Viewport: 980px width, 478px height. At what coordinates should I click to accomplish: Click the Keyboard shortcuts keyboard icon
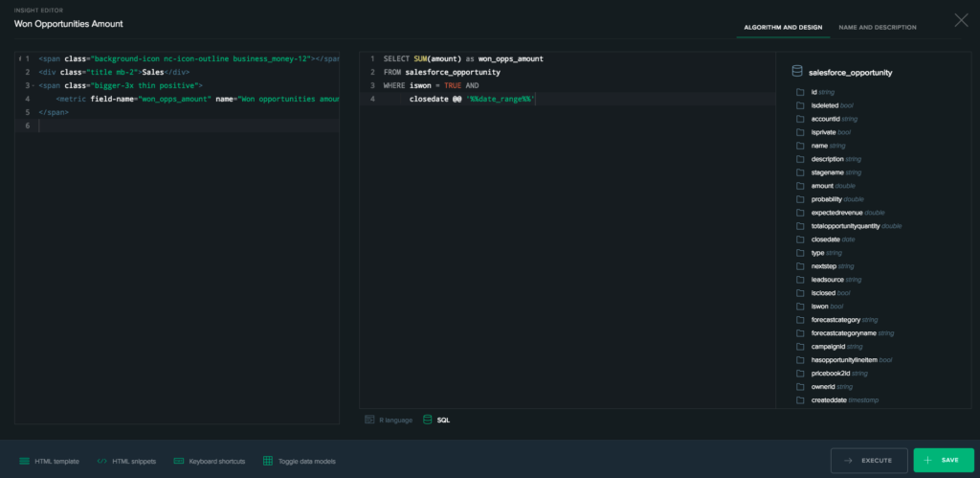click(179, 461)
